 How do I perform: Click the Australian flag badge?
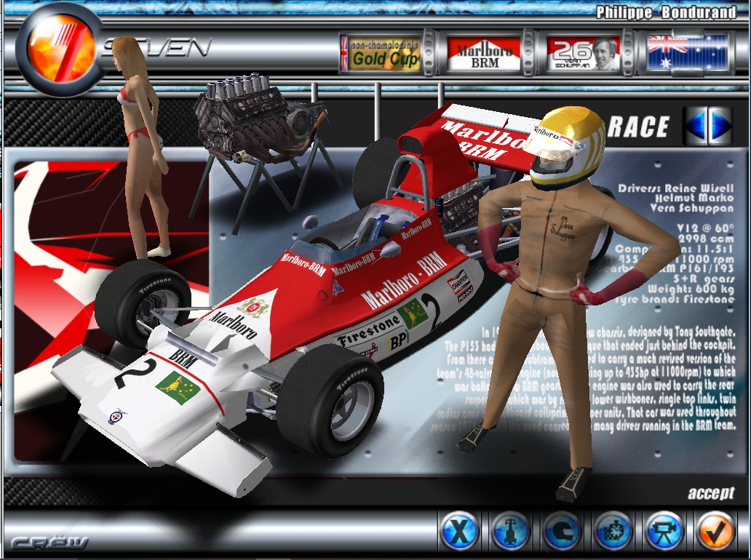click(x=686, y=53)
